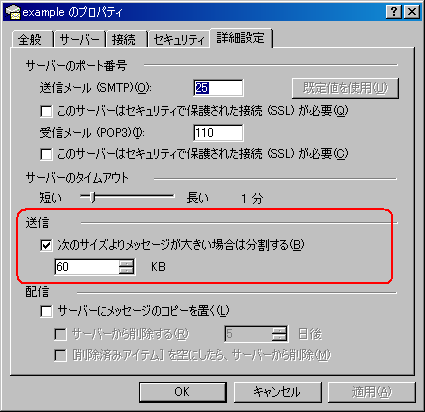Click the 既定値を使用 button
Image resolution: width=425 pixels, height=412 pixels.
click(x=345, y=88)
